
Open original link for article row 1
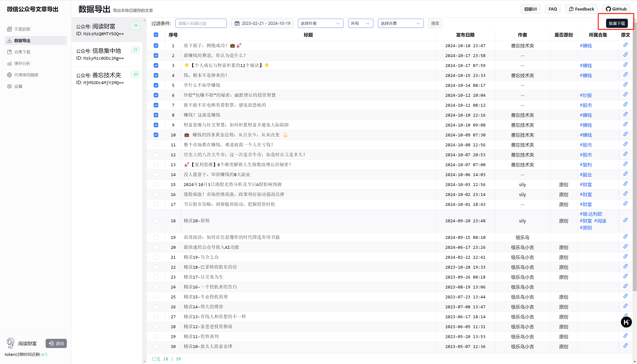point(625,45)
